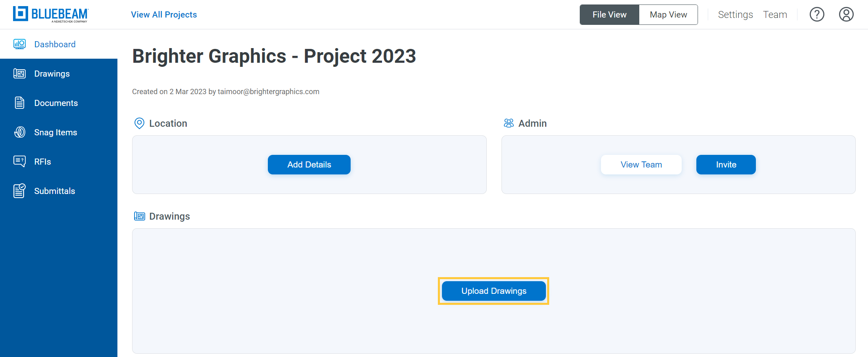Click the Drawings sidebar icon

click(x=20, y=73)
